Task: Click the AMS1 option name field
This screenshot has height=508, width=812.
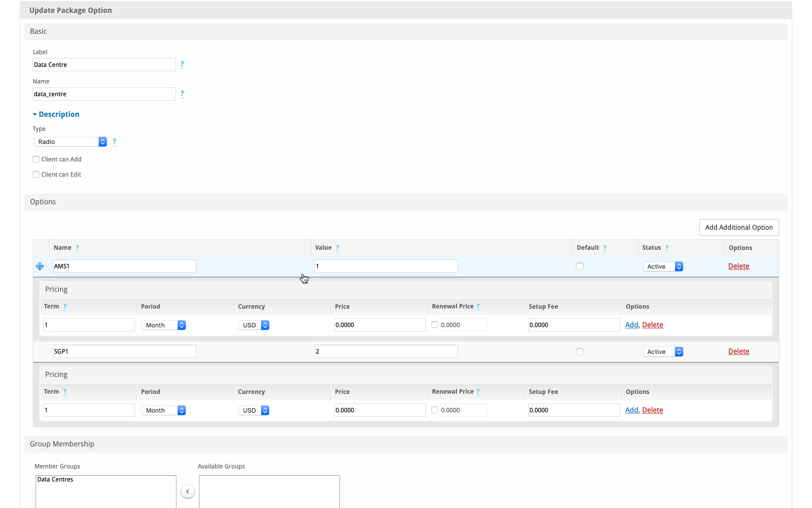Action: click(x=125, y=266)
